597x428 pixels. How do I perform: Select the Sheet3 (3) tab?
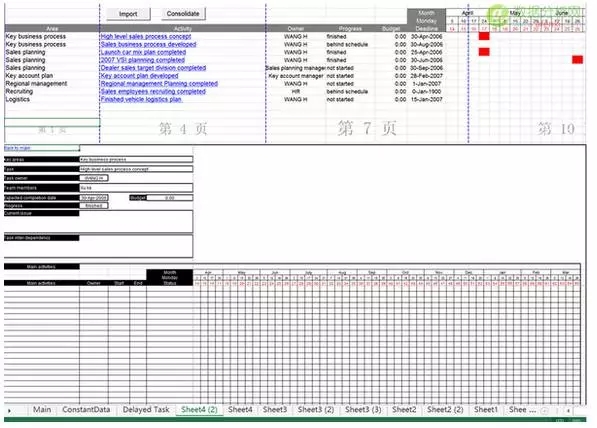tap(363, 410)
